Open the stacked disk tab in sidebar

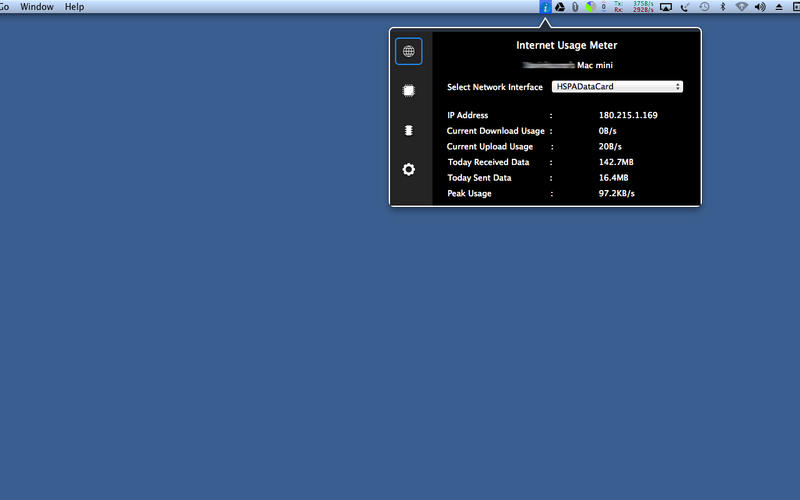tap(409, 130)
